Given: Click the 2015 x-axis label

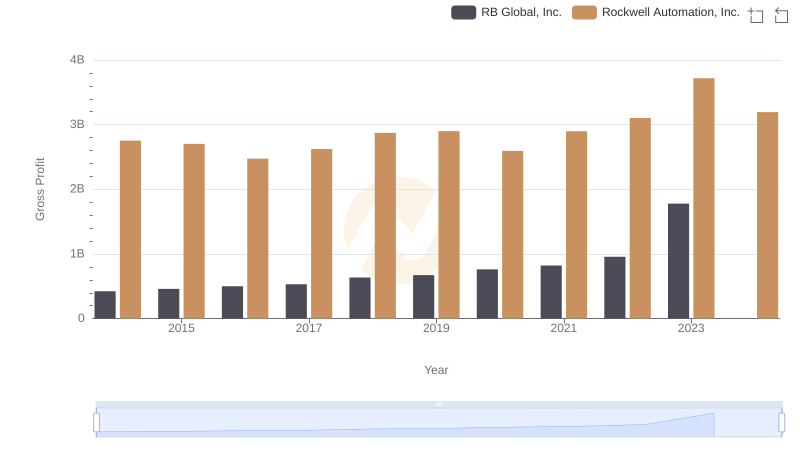Looking at the screenshot, I should (181, 328).
